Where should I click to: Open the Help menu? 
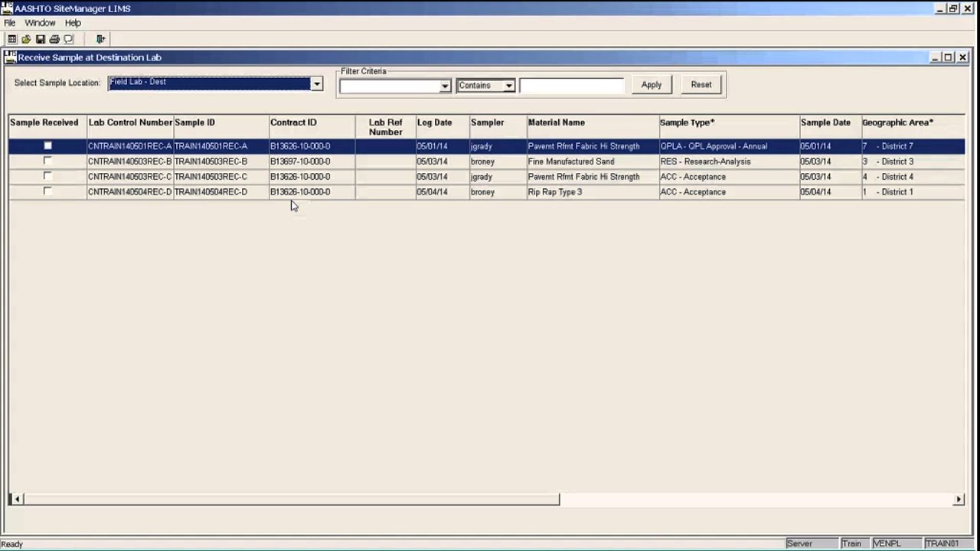73,23
